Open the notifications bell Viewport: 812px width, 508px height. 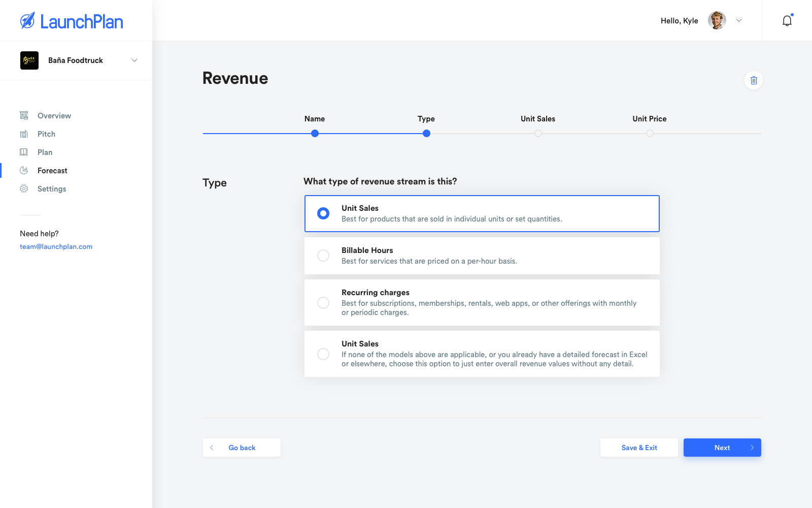point(787,21)
